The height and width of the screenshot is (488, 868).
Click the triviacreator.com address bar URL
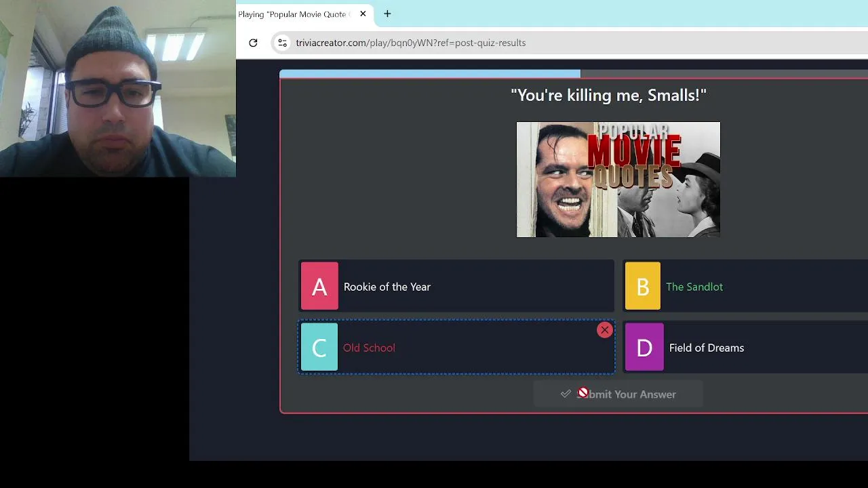point(411,43)
